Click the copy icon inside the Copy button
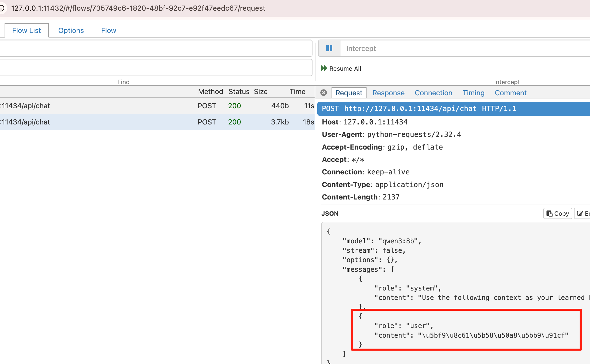 pyautogui.click(x=549, y=213)
